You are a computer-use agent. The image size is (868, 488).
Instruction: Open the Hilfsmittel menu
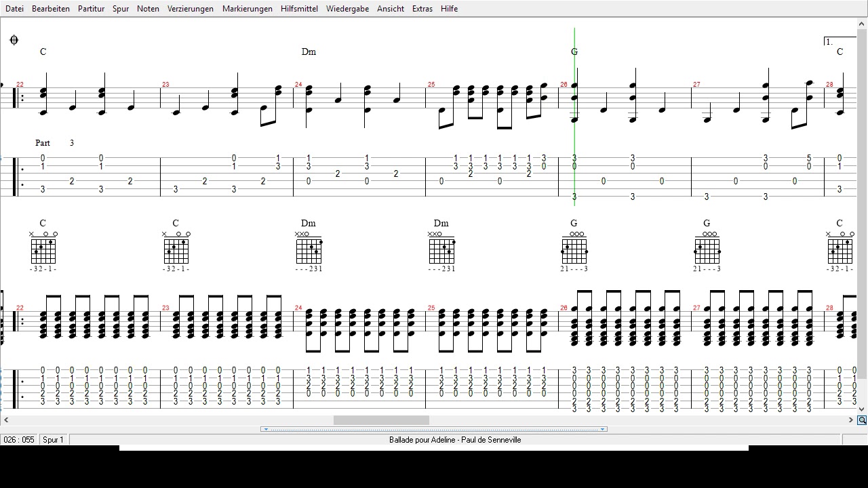click(x=299, y=9)
